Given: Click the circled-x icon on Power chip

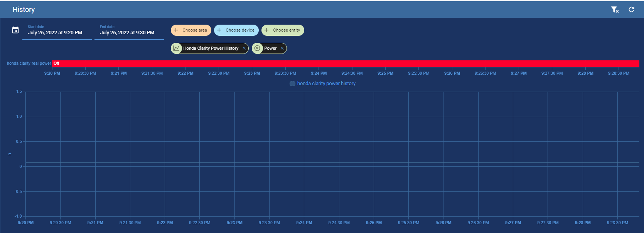Looking at the screenshot, I should click(x=257, y=48).
